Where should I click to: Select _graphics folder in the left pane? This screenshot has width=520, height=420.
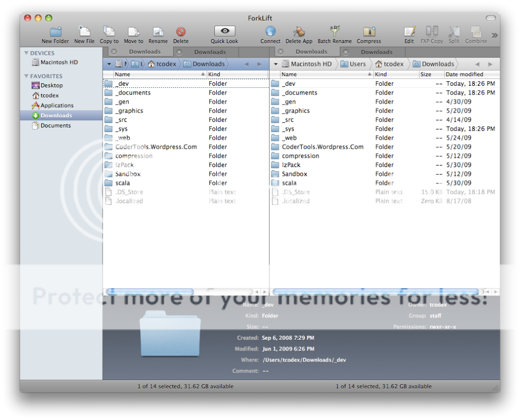click(x=186, y=111)
